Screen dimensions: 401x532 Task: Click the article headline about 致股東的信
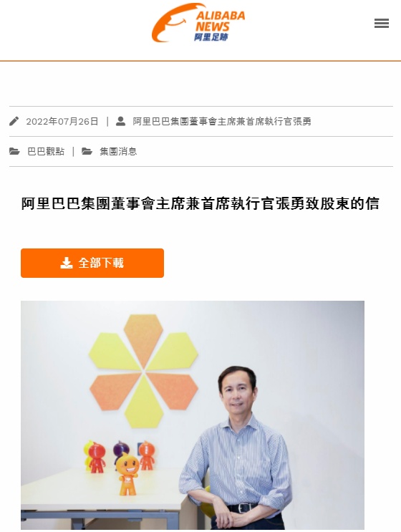click(200, 203)
